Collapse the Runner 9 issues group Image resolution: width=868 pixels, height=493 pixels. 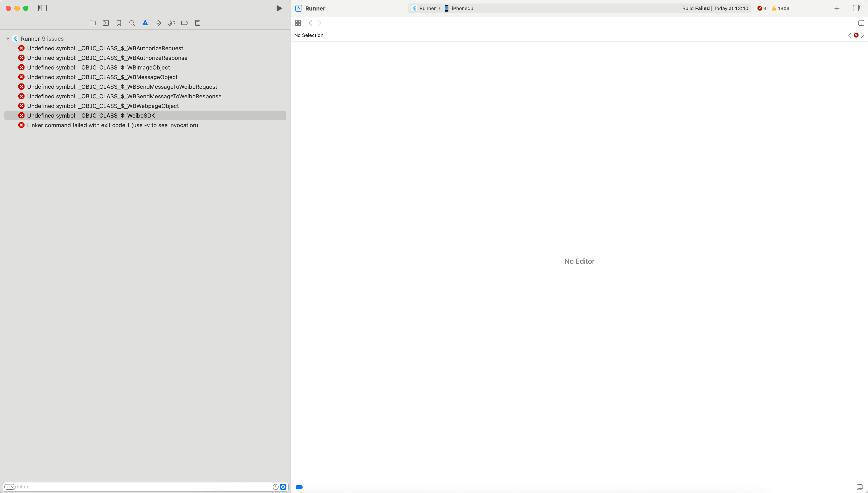pos(8,39)
